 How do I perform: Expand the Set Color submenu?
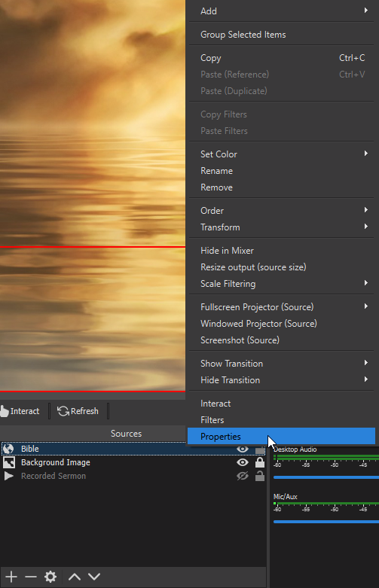coord(282,154)
